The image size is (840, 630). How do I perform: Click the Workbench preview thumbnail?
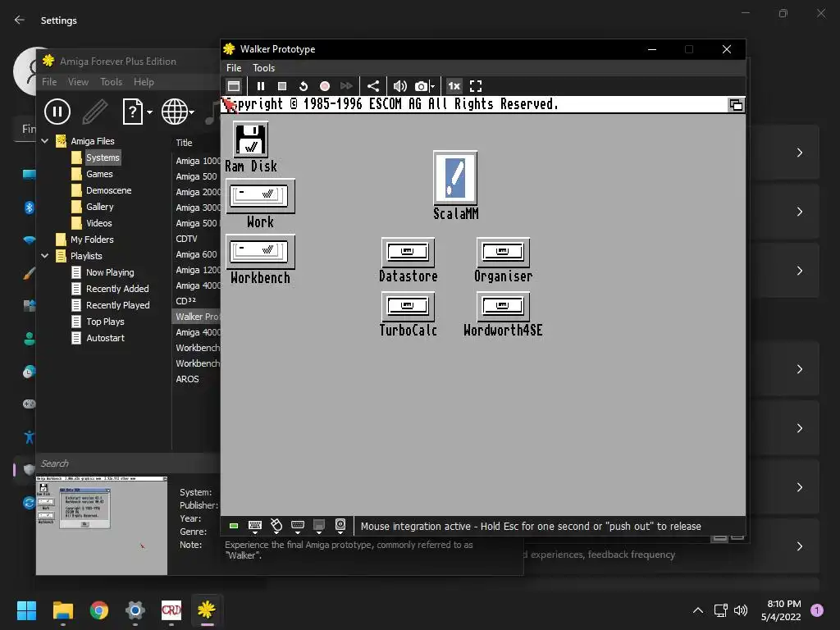pyautogui.click(x=101, y=526)
